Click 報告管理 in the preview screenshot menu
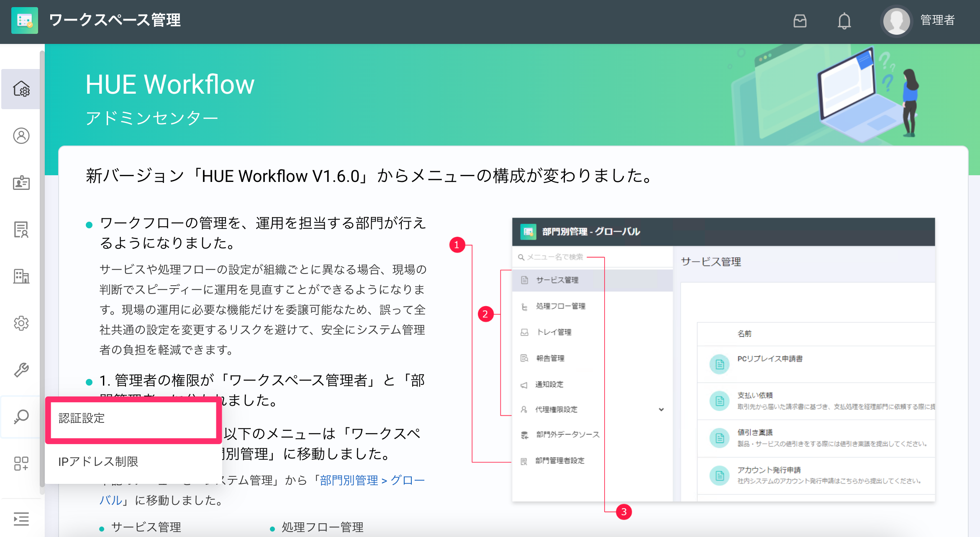 pos(550,358)
